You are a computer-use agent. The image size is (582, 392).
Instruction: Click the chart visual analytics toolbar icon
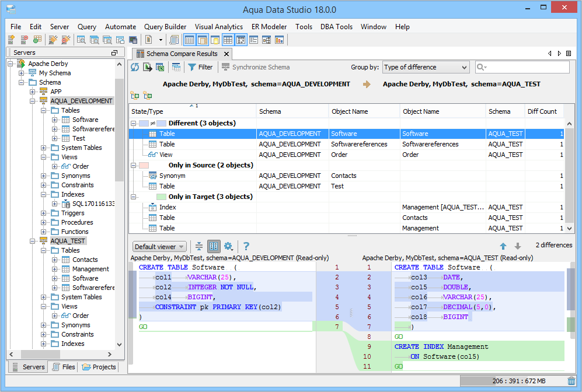pyautogui.click(x=279, y=40)
